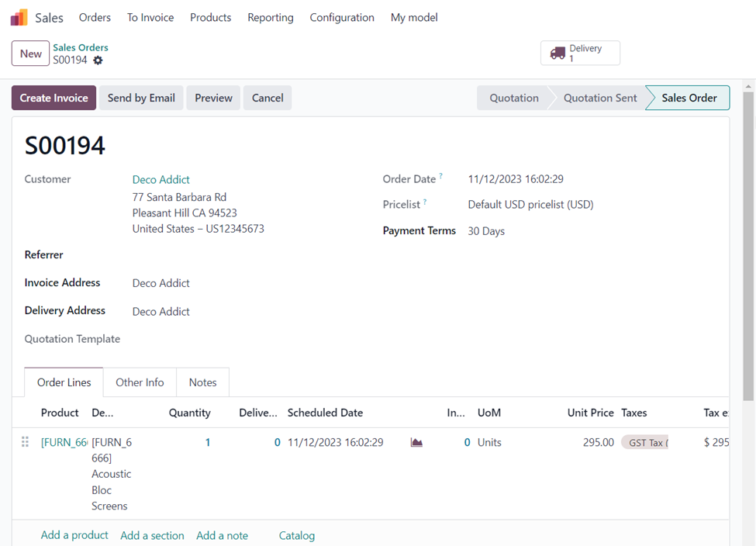The image size is (756, 546).
Task: Open the Configuration menu
Action: 341,17
